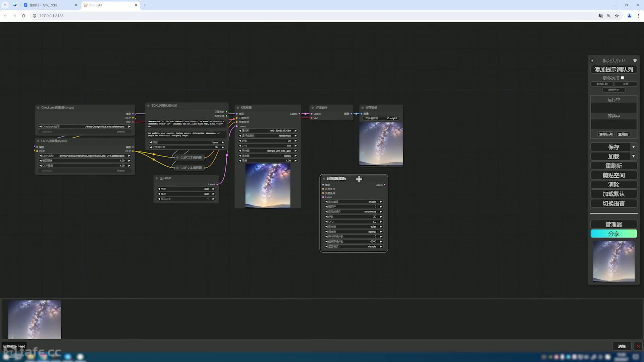
Task: Click the 前台队列 button
Action: 602,84
